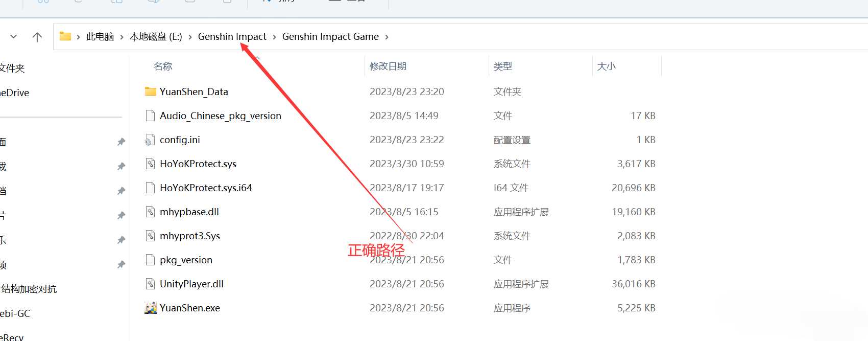Navigate to 本地磁盘 (E:) in address bar
868x341 pixels.
[156, 37]
